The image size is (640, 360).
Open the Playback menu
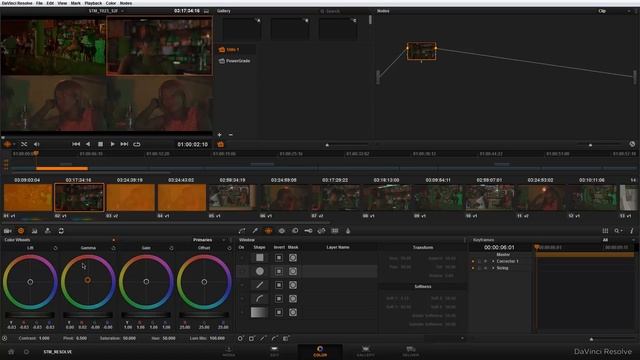tap(93, 3)
